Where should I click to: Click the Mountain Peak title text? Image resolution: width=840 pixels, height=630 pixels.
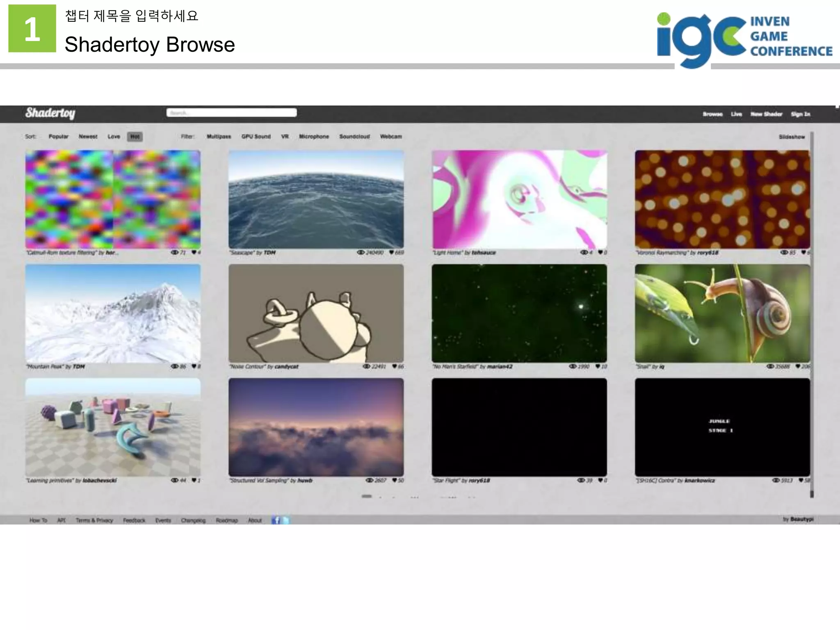pos(45,367)
